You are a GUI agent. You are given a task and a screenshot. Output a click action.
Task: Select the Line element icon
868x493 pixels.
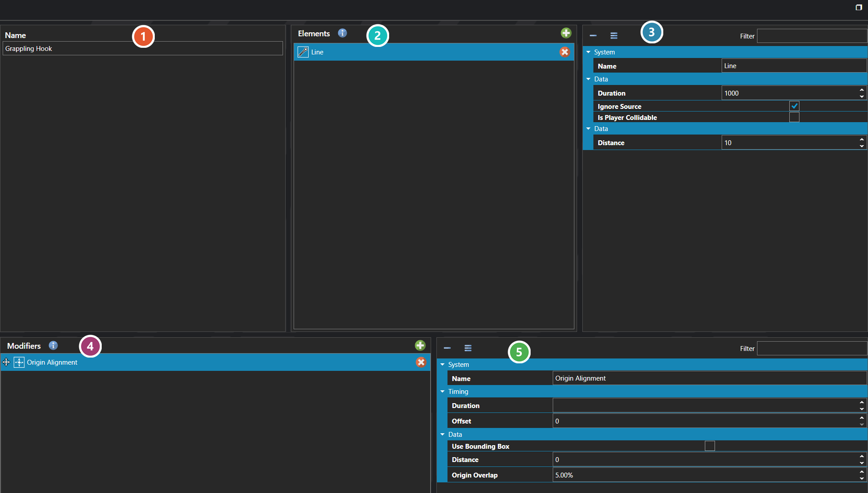pyautogui.click(x=303, y=52)
